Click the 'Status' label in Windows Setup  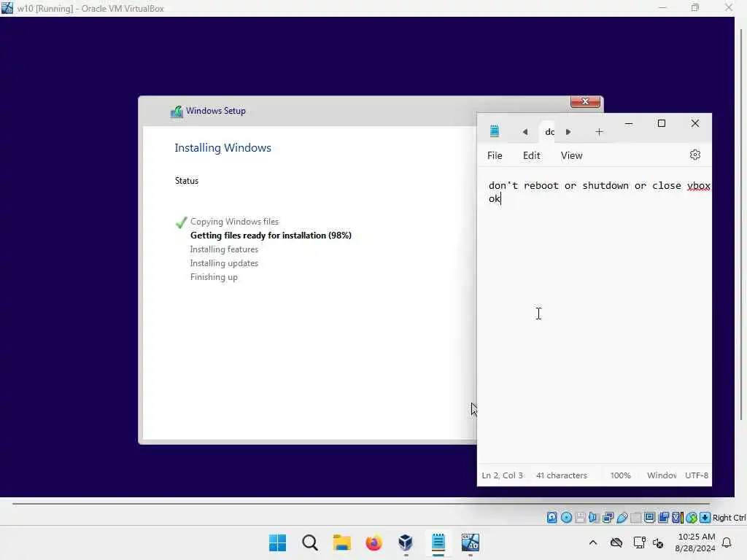[186, 181]
